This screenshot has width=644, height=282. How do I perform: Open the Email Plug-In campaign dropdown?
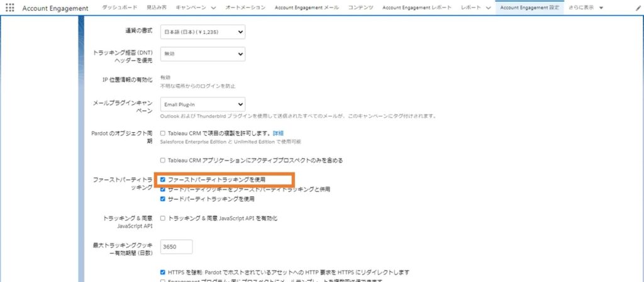point(203,104)
